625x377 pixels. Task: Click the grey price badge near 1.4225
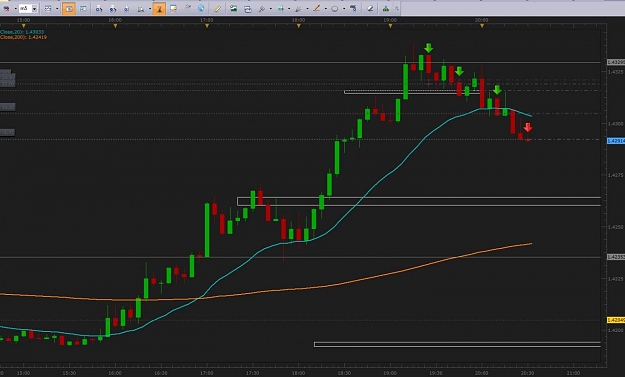coord(616,257)
